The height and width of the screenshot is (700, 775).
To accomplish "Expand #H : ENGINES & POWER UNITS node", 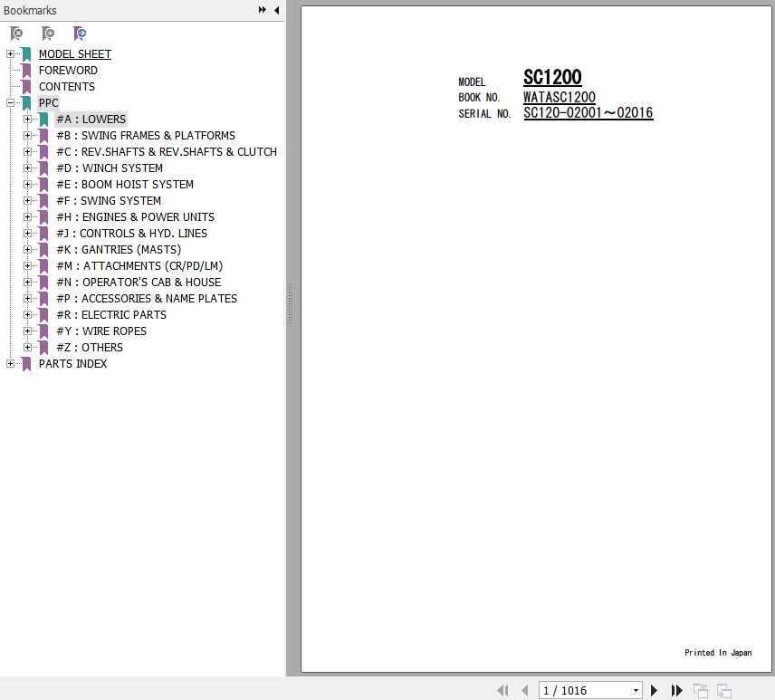I will tap(28, 217).
